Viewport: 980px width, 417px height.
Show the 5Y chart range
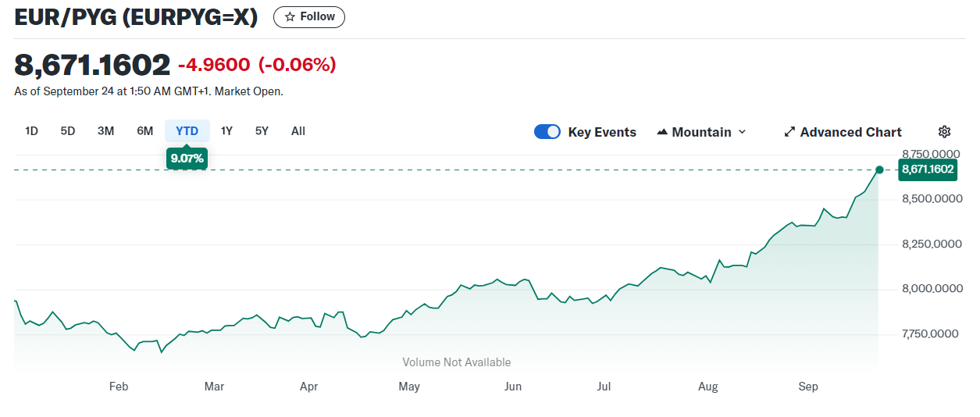(262, 131)
